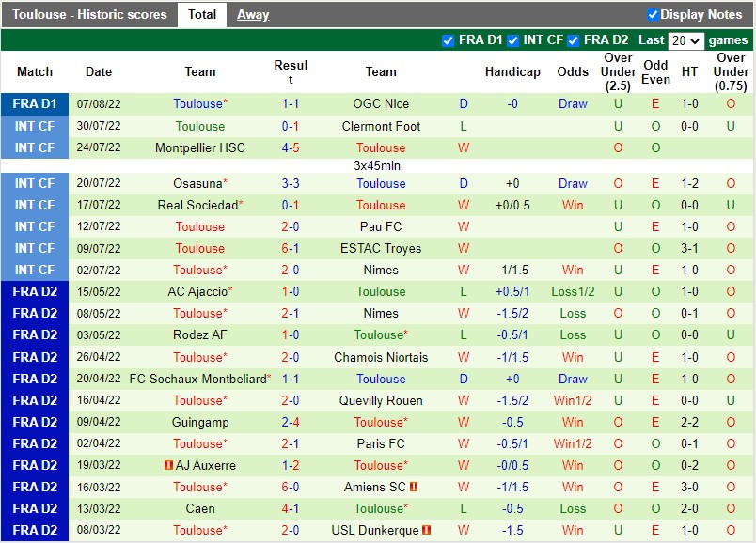Open the Last 20 games dropdown
The image size is (756, 543).
tap(685, 40)
